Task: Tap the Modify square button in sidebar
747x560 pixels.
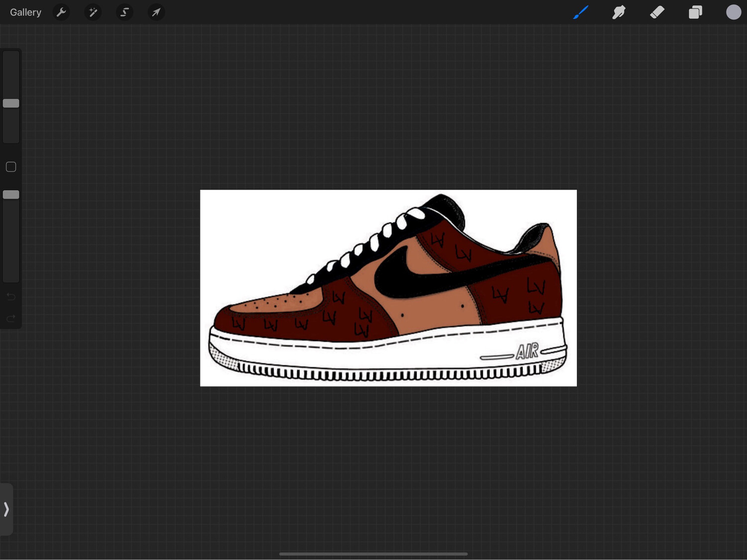Action: (x=11, y=167)
